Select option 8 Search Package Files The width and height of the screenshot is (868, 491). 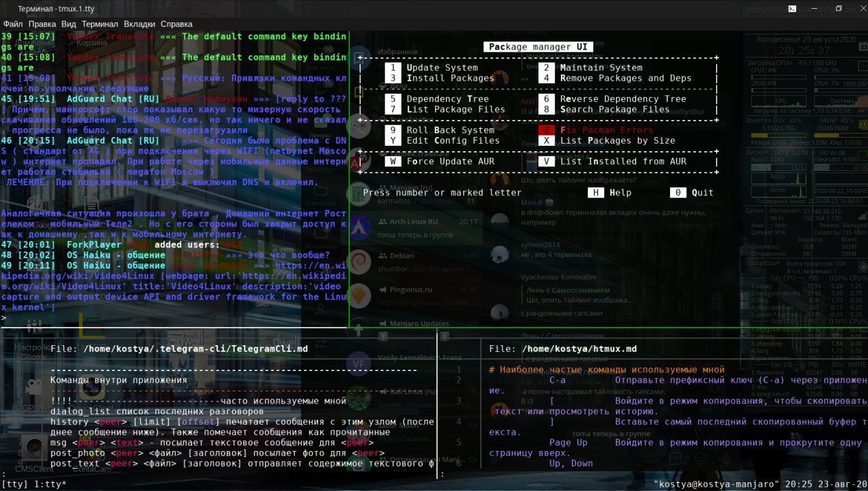604,109
